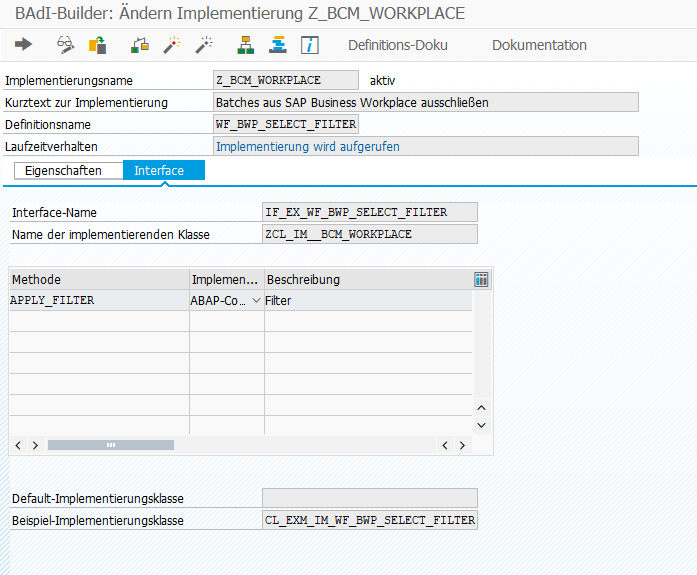Click the Dokumentation button
Image resolution: width=697 pixels, height=575 pixels.
click(539, 45)
